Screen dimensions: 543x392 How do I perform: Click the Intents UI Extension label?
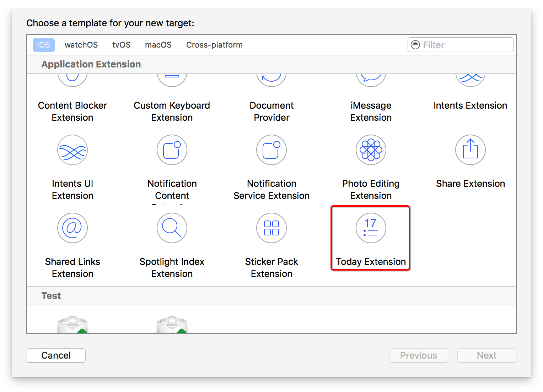(x=72, y=190)
